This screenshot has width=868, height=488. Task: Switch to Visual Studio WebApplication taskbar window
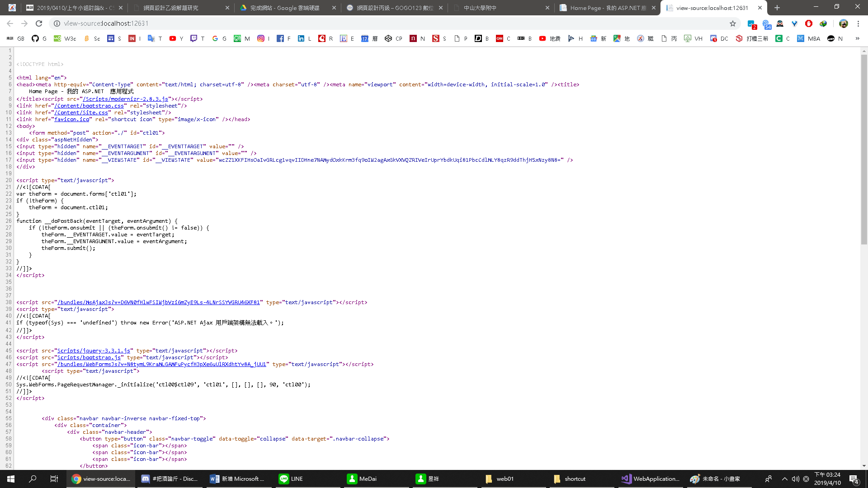coord(651,479)
